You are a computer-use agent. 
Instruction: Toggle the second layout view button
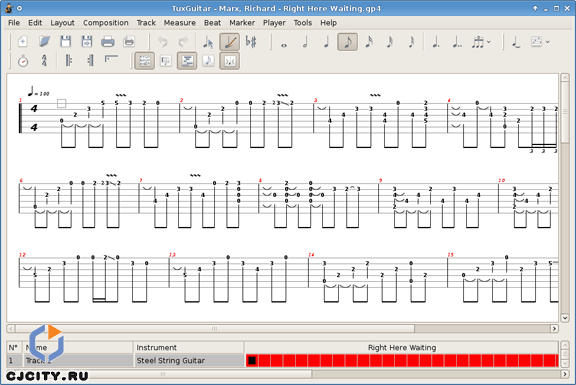pos(166,61)
